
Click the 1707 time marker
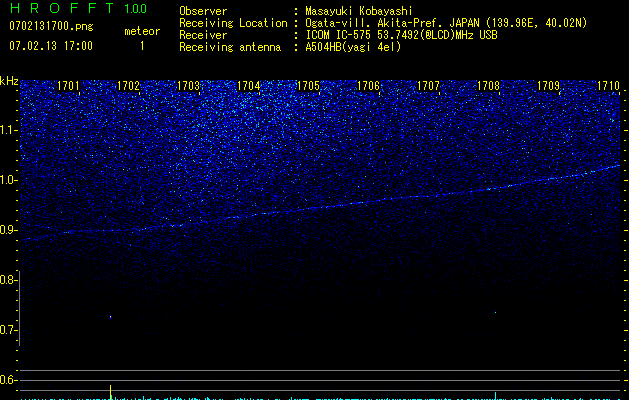[x=428, y=86]
